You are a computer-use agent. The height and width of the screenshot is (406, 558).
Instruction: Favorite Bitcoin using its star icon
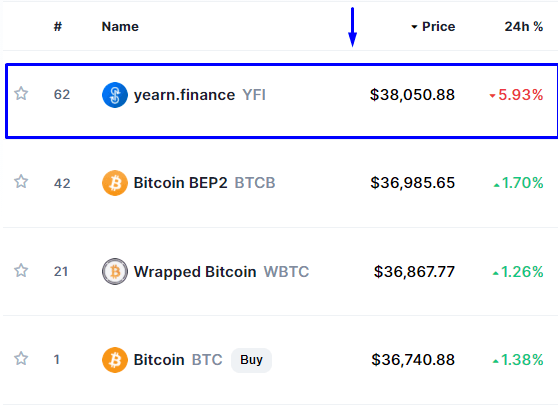[x=21, y=358]
